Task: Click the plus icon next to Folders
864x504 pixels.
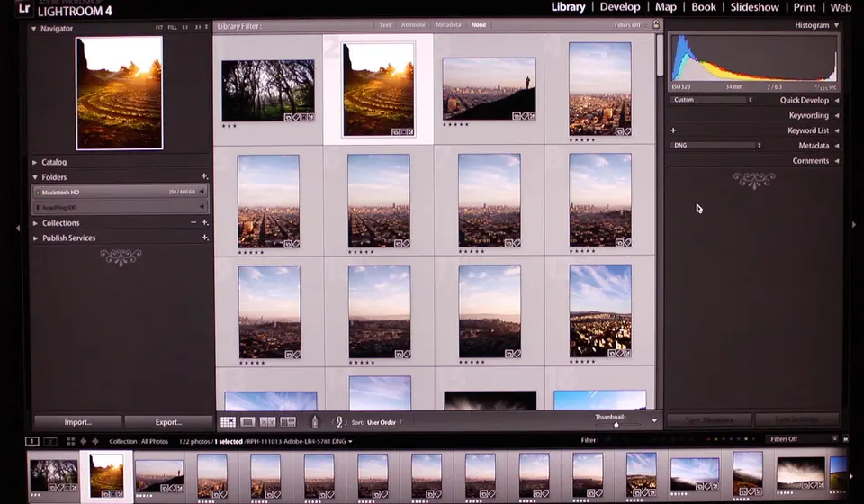Action: click(204, 177)
